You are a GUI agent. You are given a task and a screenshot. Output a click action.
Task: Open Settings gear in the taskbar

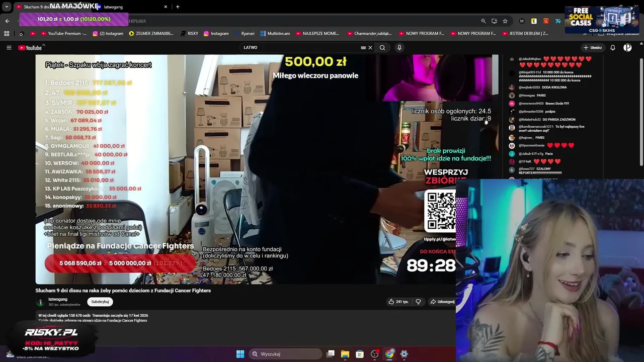[404, 354]
